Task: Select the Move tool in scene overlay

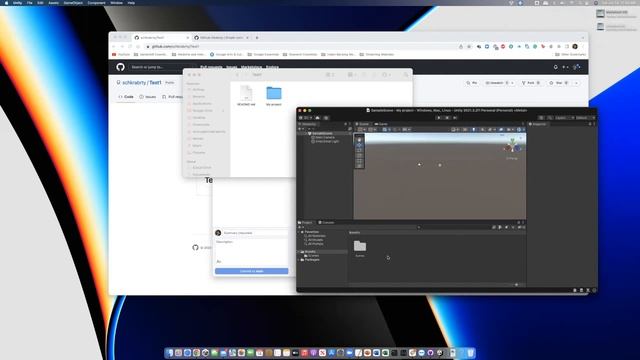Action: point(359,145)
